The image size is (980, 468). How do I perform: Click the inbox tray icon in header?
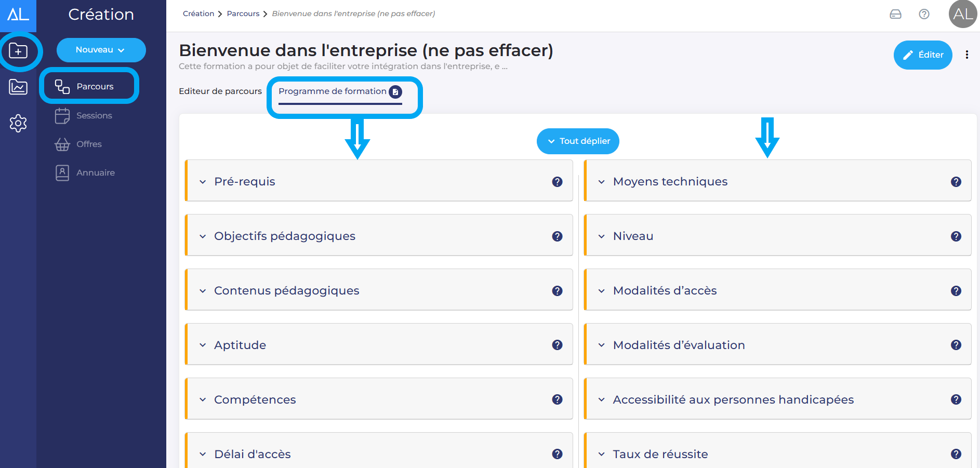[895, 14]
